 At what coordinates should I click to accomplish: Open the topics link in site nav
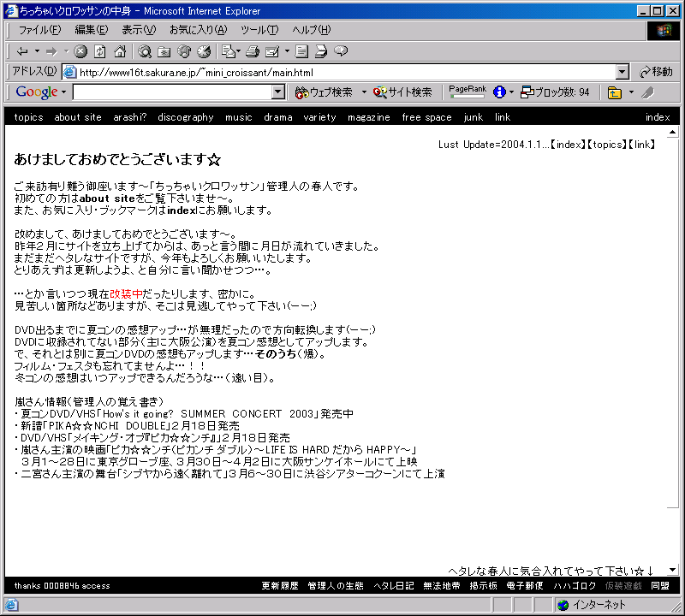[28, 117]
